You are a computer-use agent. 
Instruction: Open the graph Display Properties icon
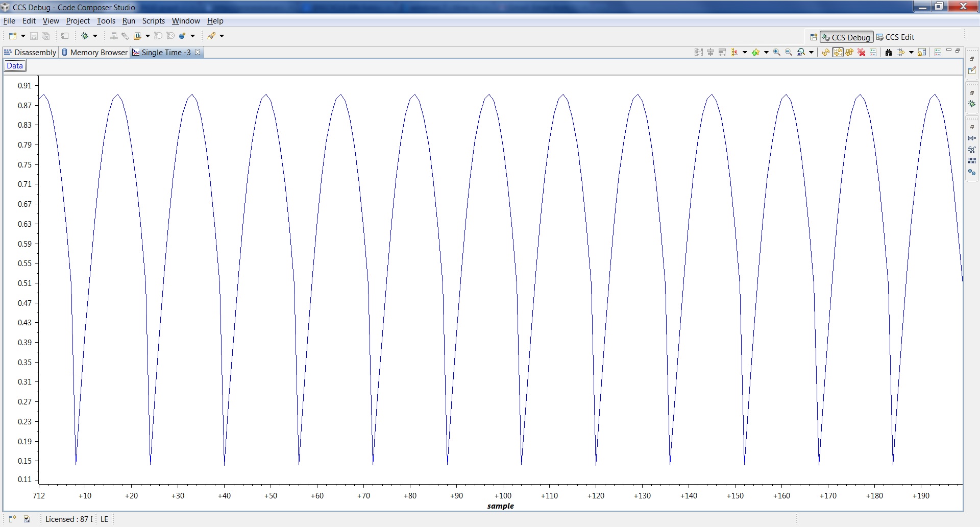[x=874, y=52]
